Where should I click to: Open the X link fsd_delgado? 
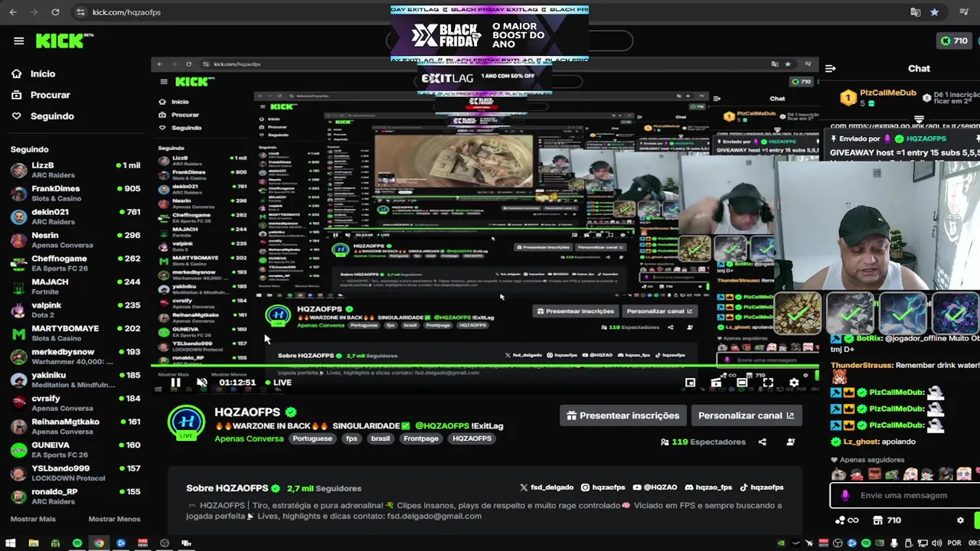[546, 487]
